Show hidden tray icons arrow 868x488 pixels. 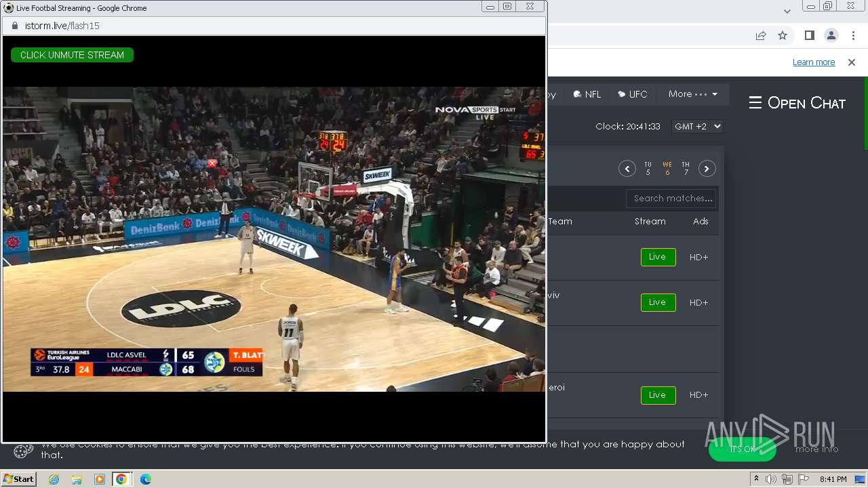[x=756, y=479]
